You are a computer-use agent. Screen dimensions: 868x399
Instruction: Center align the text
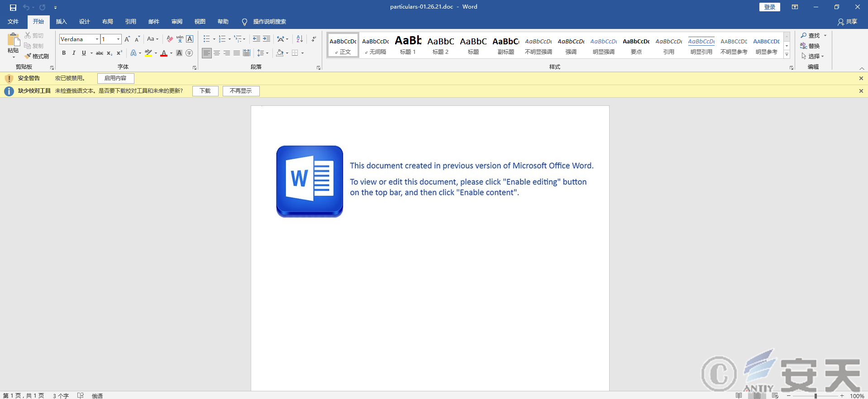(217, 53)
